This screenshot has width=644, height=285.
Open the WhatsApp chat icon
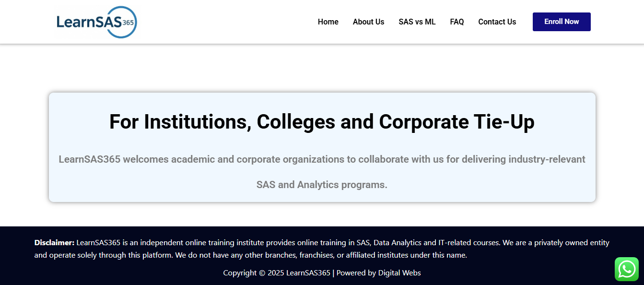pos(627,269)
